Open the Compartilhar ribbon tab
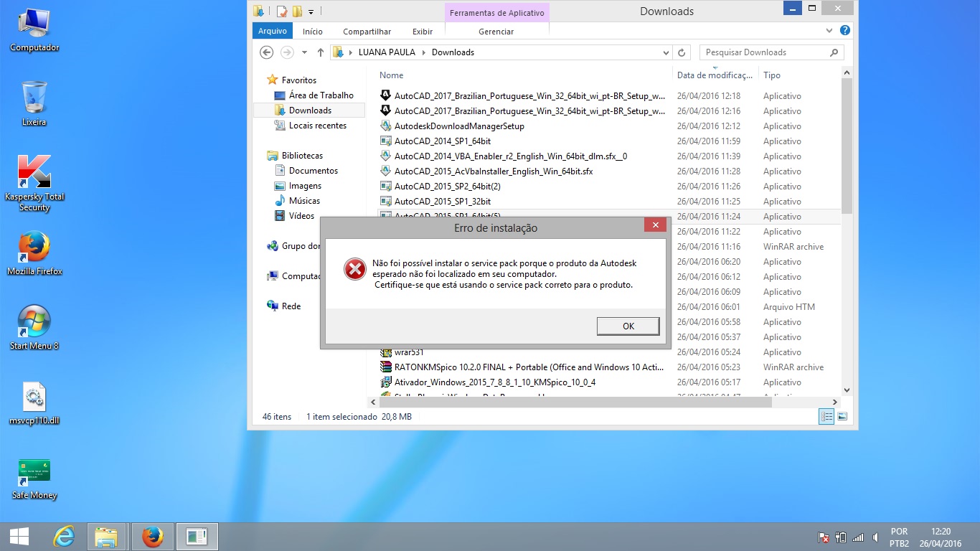Image resolution: width=980 pixels, height=551 pixels. [x=367, y=32]
